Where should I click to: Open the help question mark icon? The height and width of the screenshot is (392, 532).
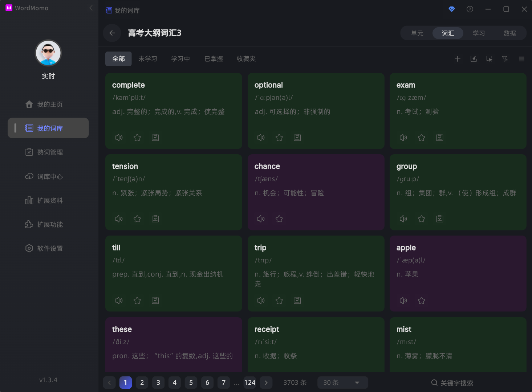(470, 9)
